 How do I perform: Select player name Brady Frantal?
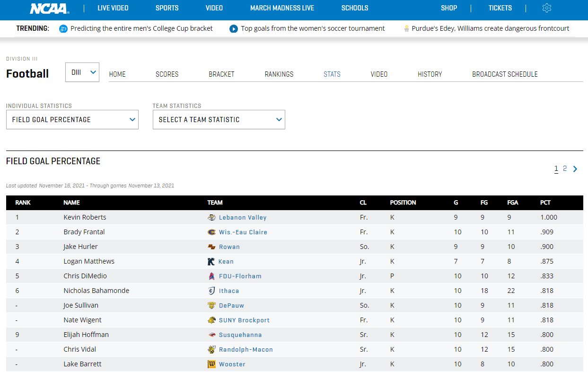click(84, 232)
